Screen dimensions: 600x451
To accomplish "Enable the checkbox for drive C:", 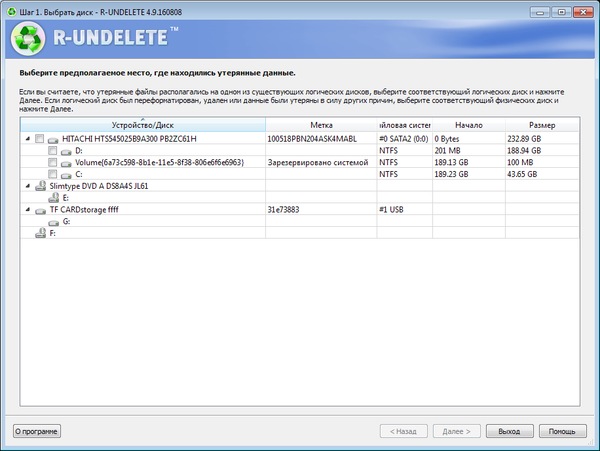I will [x=52, y=174].
